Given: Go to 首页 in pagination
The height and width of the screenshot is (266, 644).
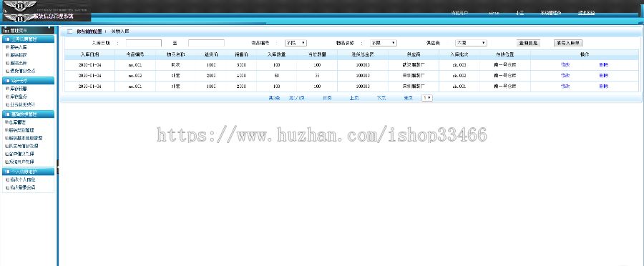Looking at the screenshot, I should [327, 98].
